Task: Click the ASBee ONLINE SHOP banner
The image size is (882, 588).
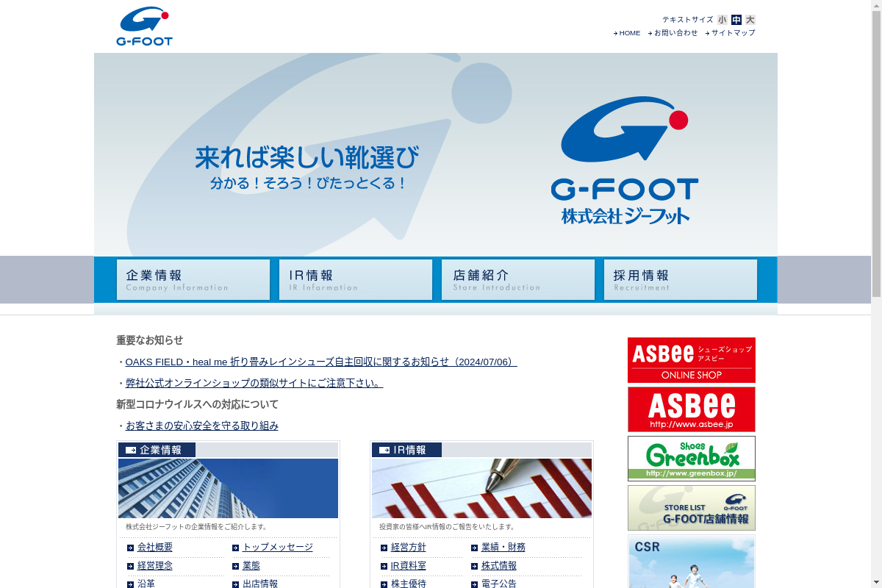Action: point(692,360)
